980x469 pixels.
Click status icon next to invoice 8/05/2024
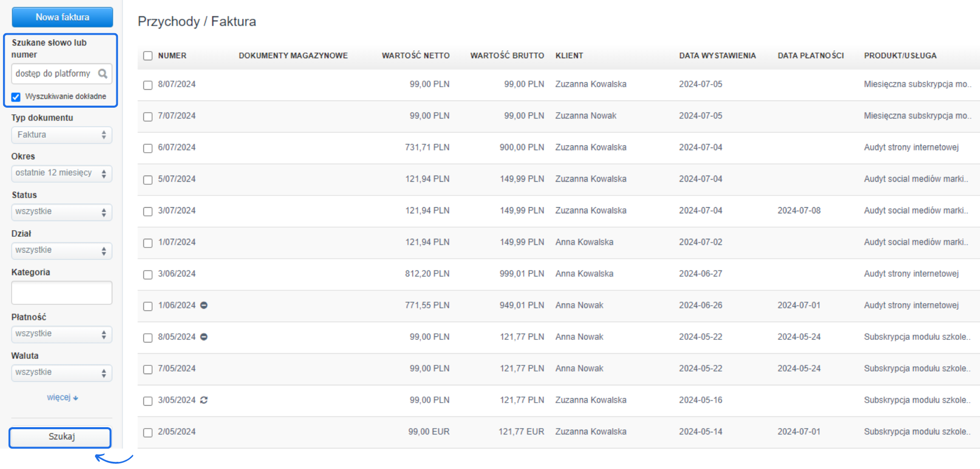[204, 337]
